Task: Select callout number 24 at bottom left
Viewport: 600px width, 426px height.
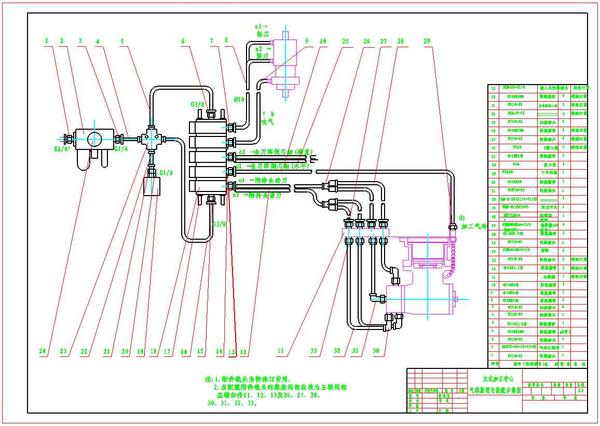Action: (x=43, y=351)
